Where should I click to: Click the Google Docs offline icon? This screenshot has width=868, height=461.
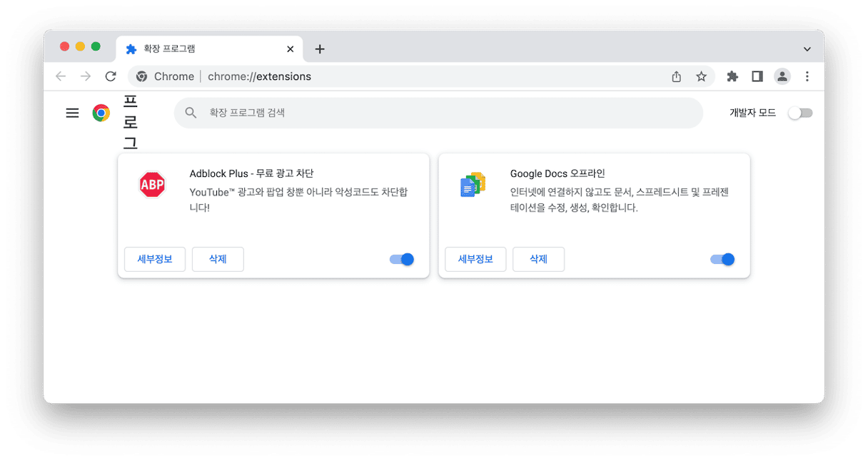point(473,185)
